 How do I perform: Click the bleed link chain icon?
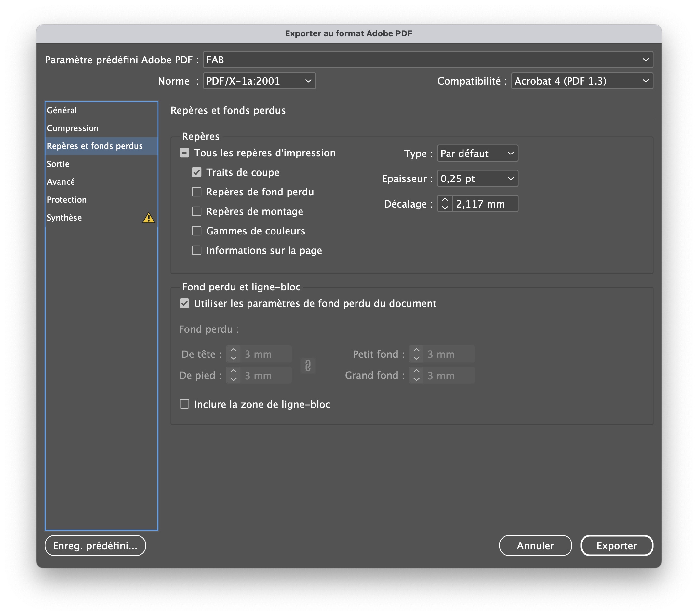click(308, 365)
